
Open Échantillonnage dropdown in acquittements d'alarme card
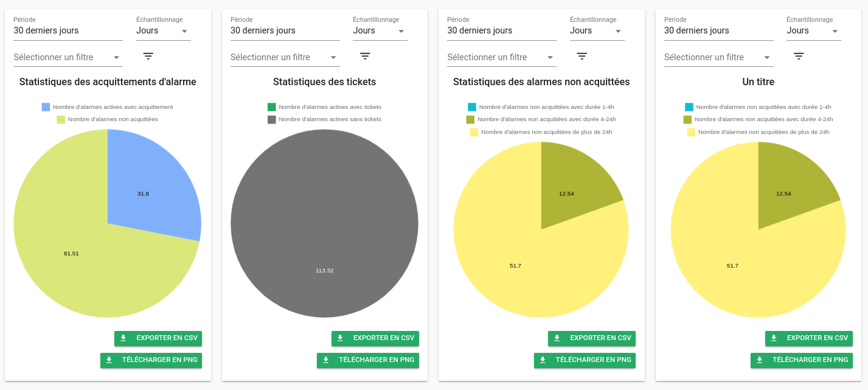click(163, 31)
